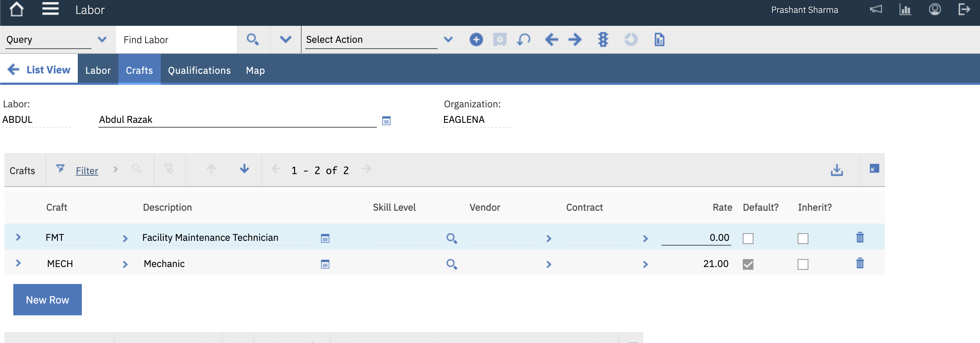Expand the Select Action menu

click(x=449, y=39)
